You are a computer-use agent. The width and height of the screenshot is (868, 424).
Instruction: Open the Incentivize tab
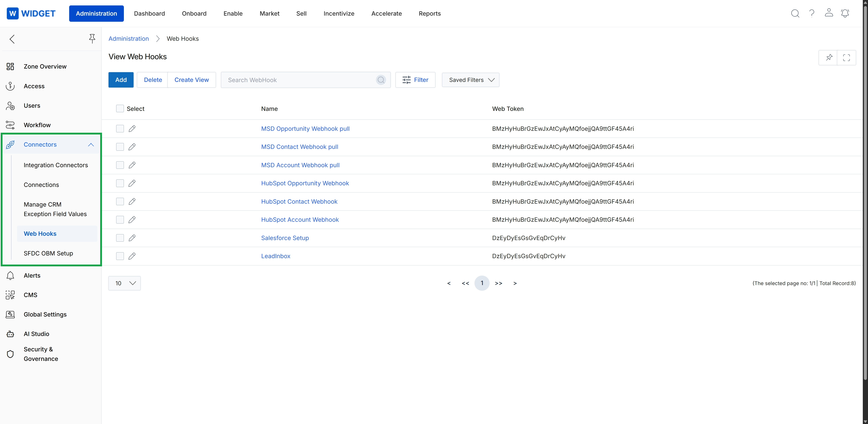[x=339, y=14]
